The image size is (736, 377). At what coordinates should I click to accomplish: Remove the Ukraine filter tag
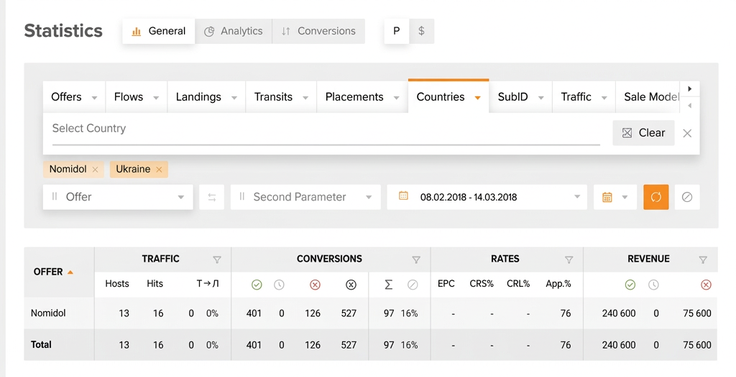159,170
